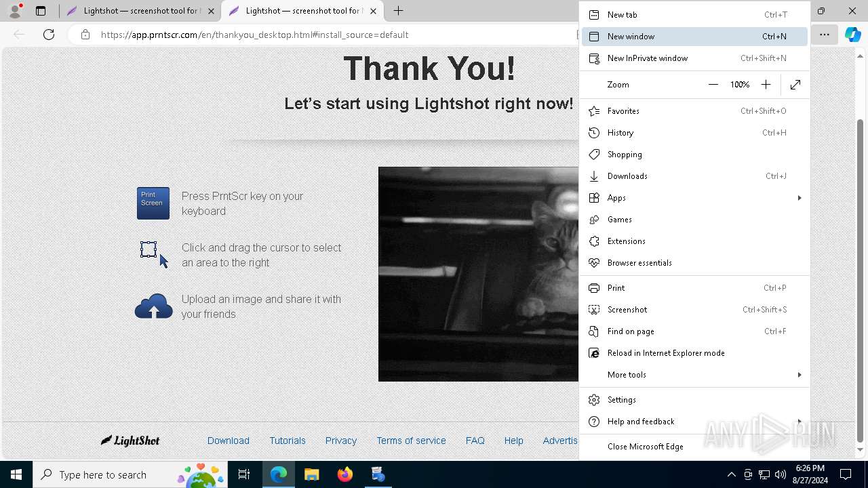Click the Privacy footer link
This screenshot has height=488, width=868.
pos(341,441)
